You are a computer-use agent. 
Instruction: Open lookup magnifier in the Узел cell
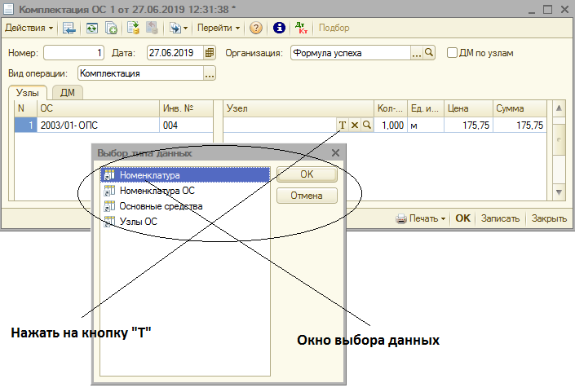point(367,126)
